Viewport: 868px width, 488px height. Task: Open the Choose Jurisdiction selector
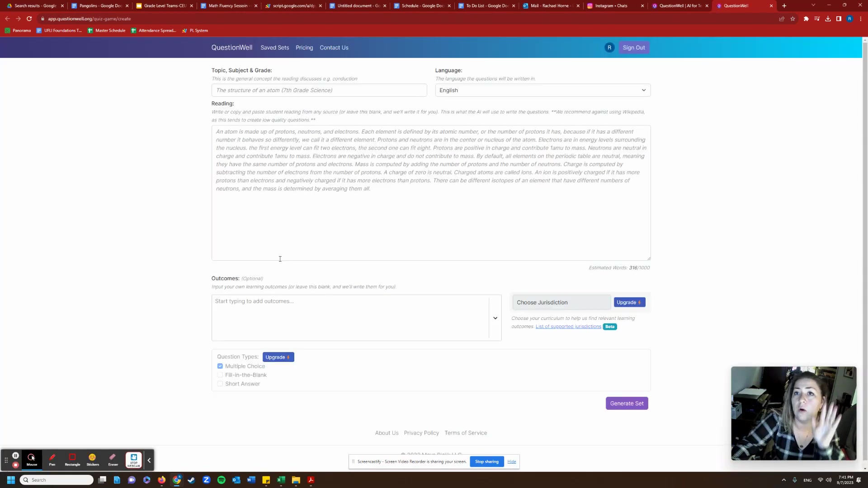(561, 302)
